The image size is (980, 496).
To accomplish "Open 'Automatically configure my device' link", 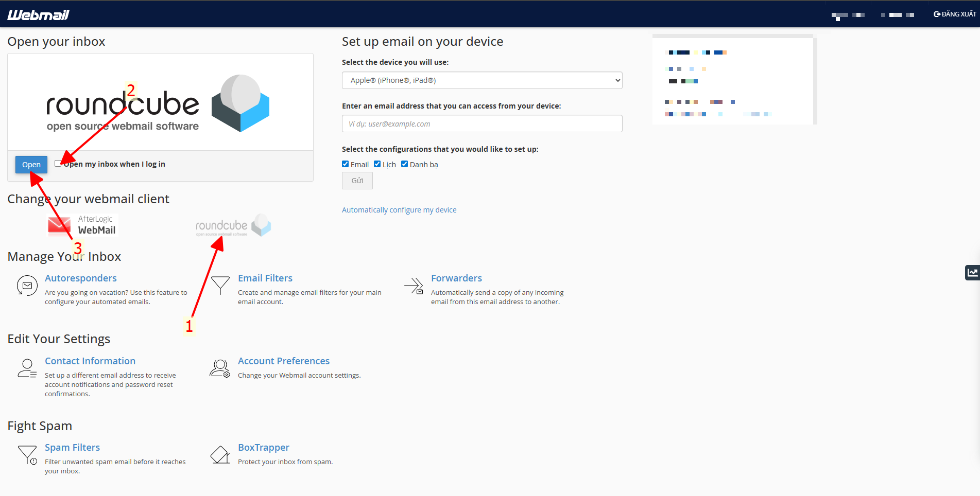I will click(399, 210).
